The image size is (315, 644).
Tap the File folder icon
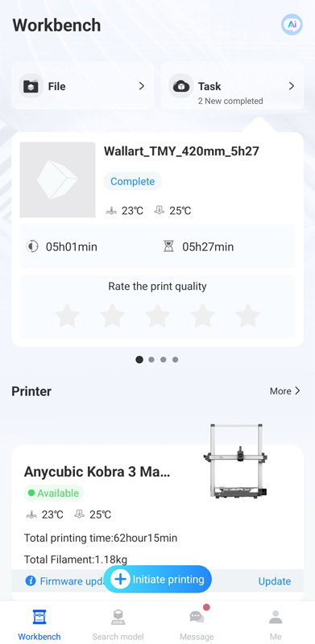31,86
